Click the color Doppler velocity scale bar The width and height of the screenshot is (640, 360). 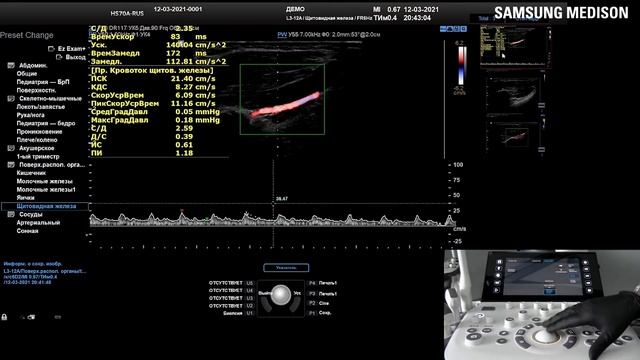(x=461, y=66)
